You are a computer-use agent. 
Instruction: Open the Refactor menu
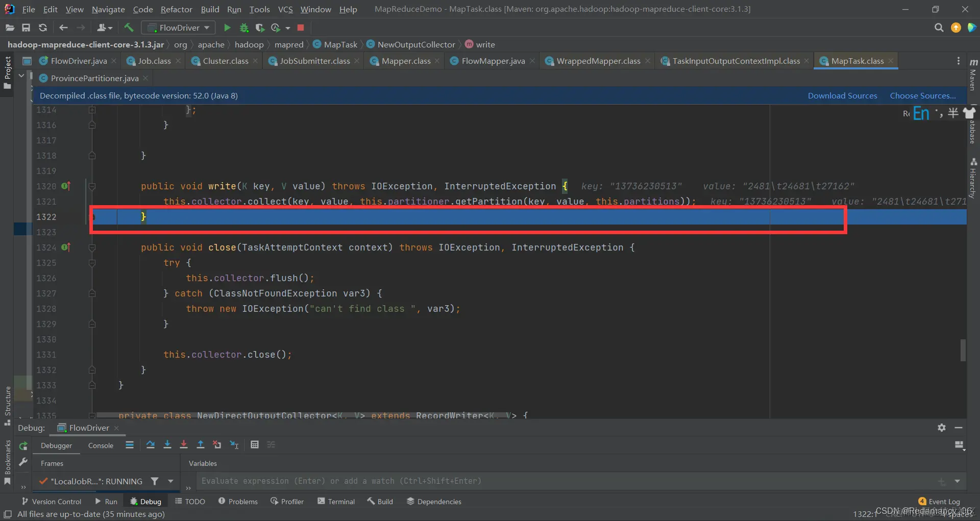(x=176, y=9)
